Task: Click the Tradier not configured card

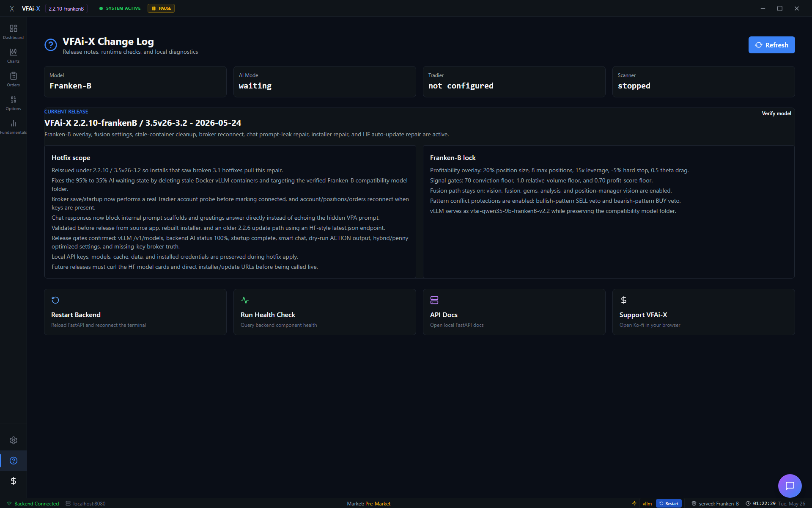Action: [514, 82]
